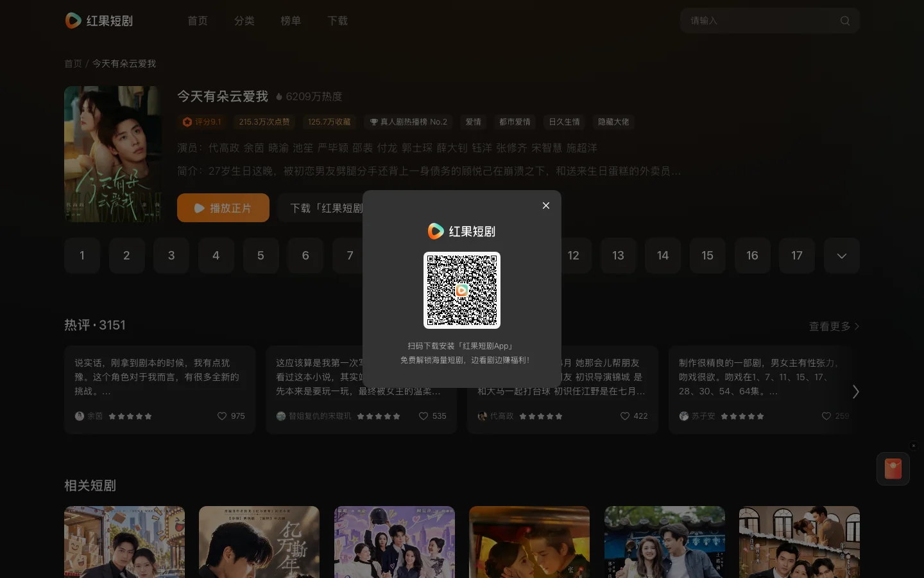Select episode 13
The width and height of the screenshot is (924, 578).
click(618, 256)
